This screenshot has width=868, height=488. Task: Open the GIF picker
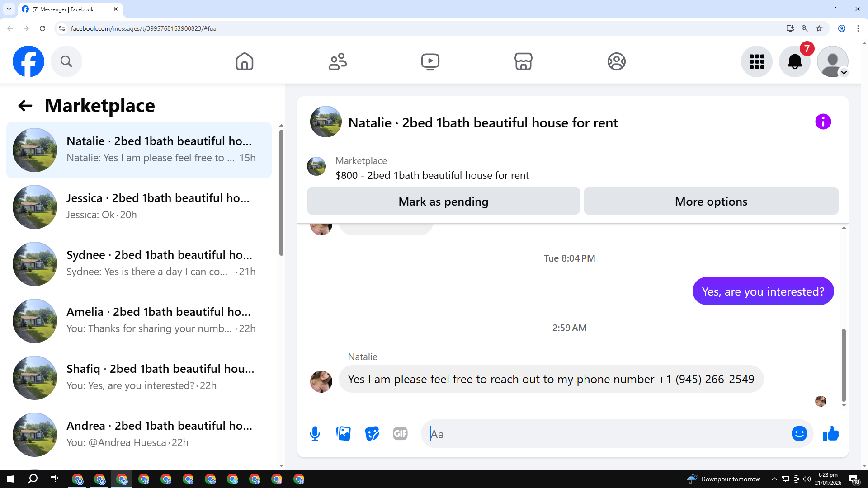tap(400, 434)
